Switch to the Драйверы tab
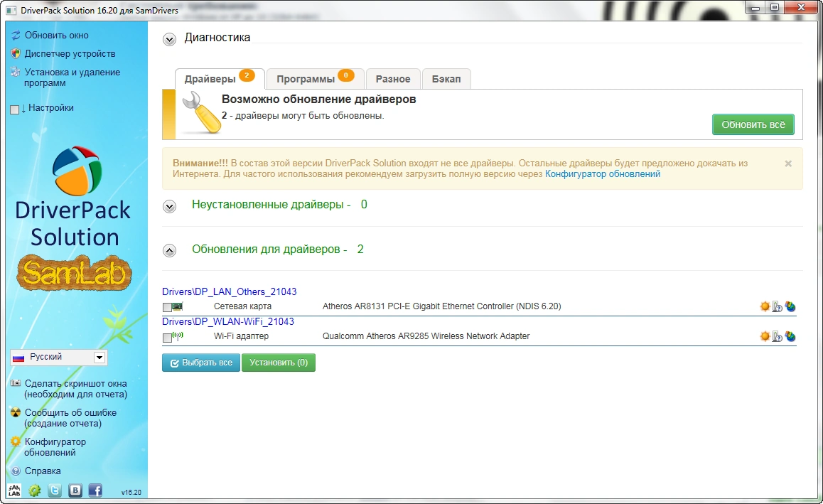The height and width of the screenshot is (504, 823). pyautogui.click(x=220, y=79)
